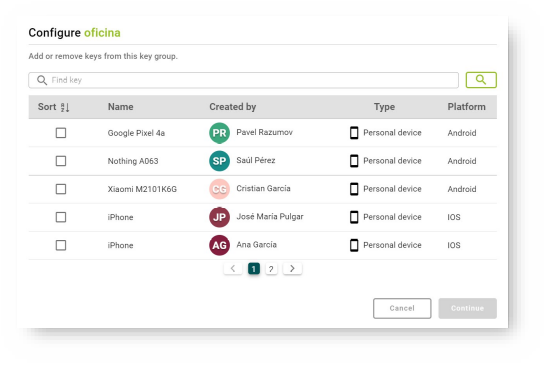Open page 2 of the key list

click(x=271, y=269)
